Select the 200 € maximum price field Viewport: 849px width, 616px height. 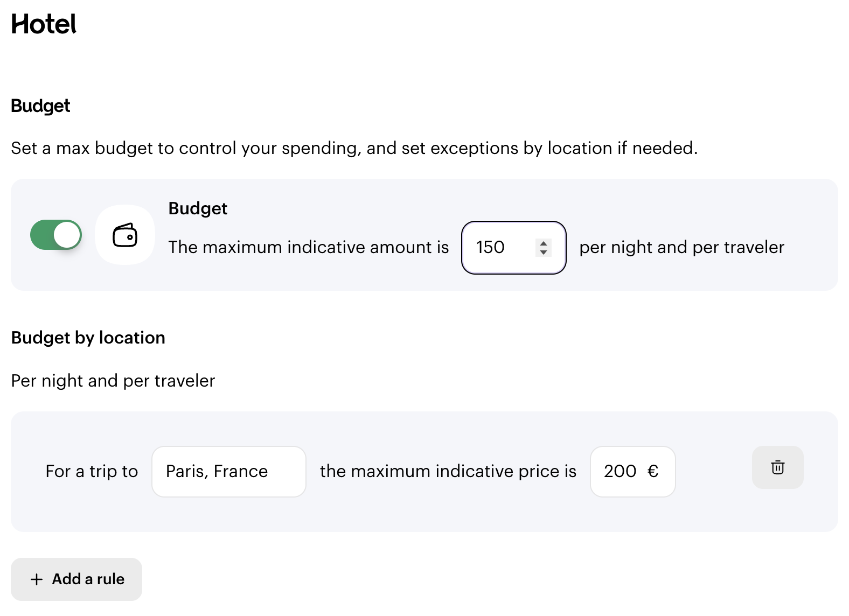pyautogui.click(x=633, y=472)
